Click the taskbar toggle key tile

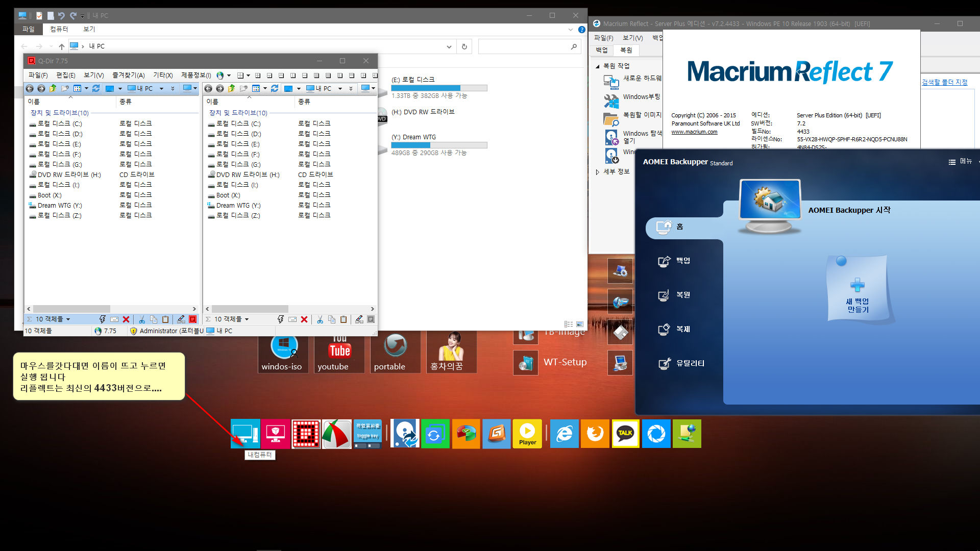(x=367, y=434)
